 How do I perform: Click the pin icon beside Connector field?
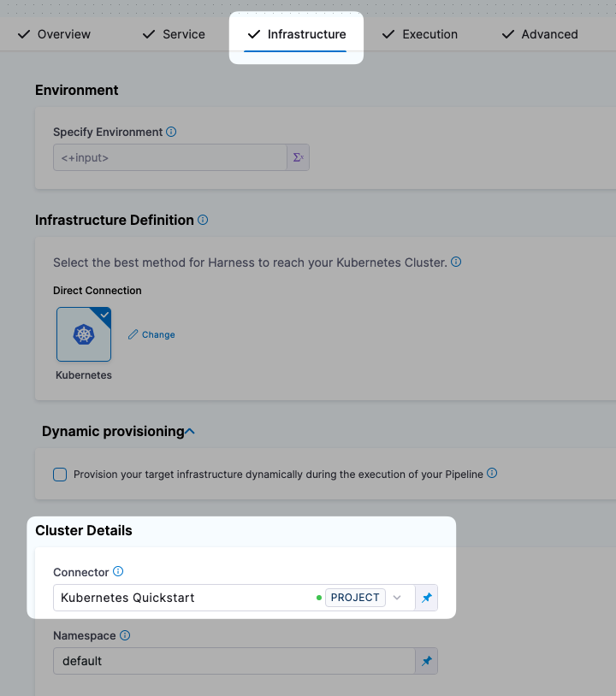point(426,598)
